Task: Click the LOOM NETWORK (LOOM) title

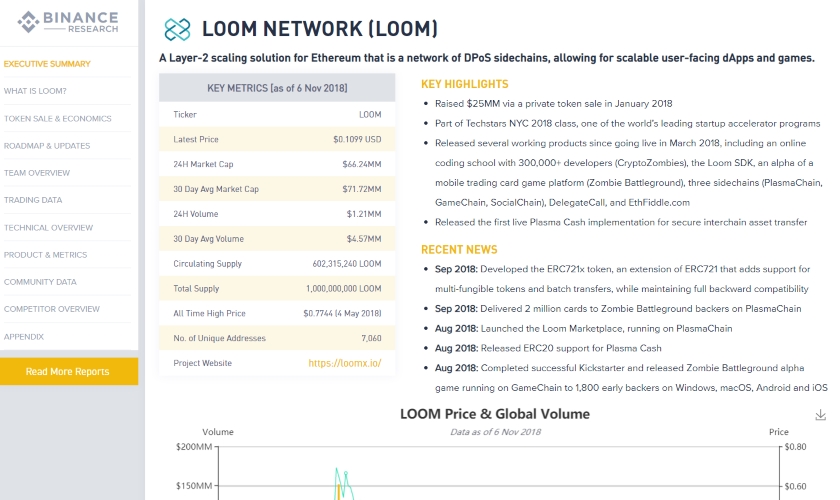Action: 320,29
